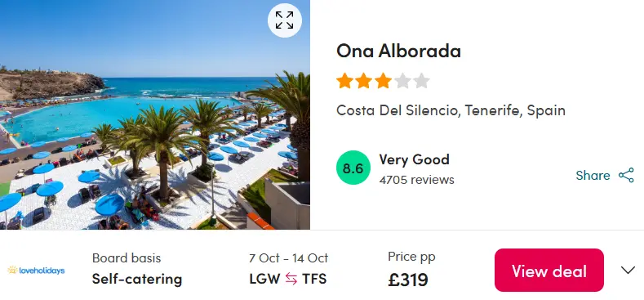Screen dimensions: 644x300
Task: Open the 4705 reviews link
Action: pos(416,180)
